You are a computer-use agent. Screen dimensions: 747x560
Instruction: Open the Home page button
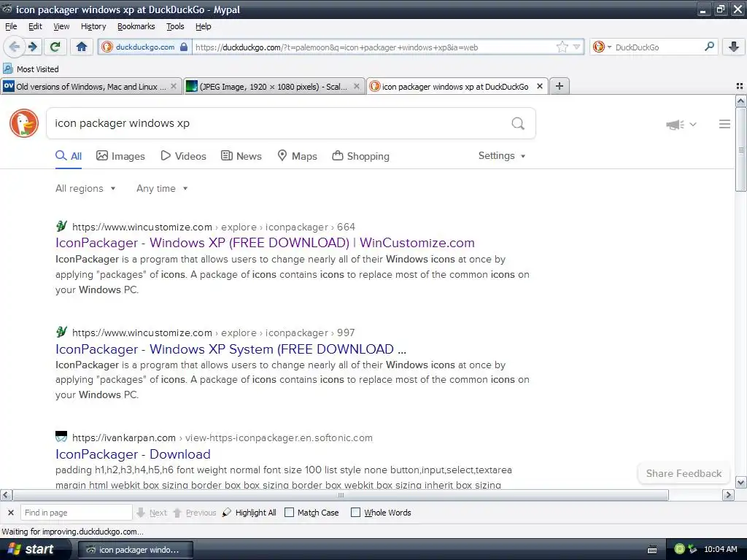pyautogui.click(x=82, y=47)
